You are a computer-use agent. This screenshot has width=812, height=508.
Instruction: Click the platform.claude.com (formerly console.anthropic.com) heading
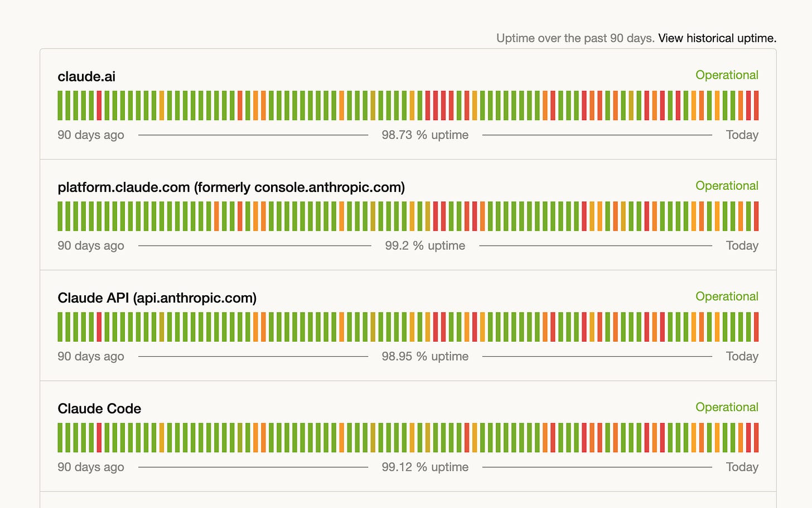tap(231, 187)
